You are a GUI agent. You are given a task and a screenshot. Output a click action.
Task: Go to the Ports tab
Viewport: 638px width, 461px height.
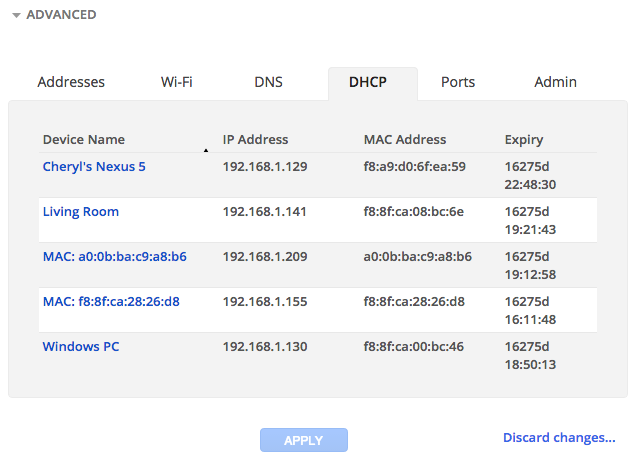click(x=458, y=82)
